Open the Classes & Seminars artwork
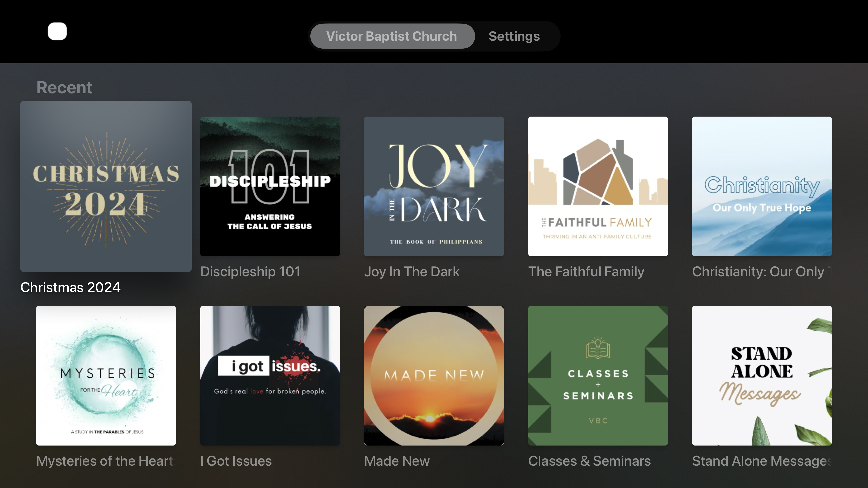Screen dimensions: 868x488 coord(598,375)
